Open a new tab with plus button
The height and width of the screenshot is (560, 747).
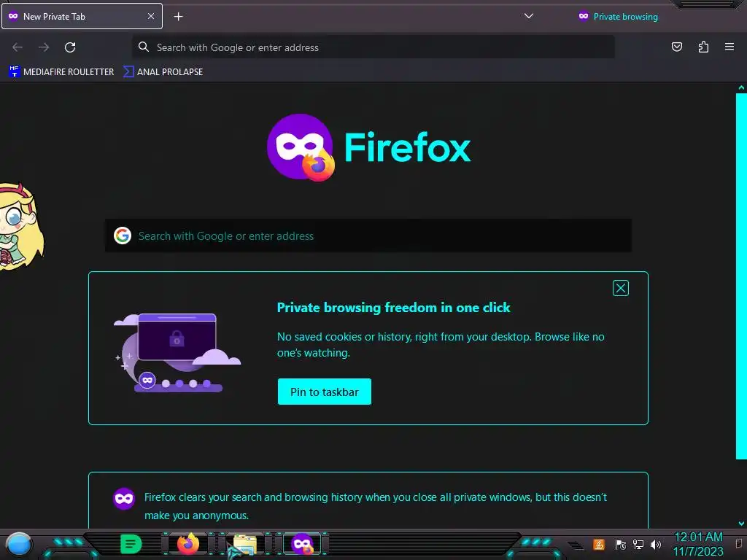click(x=178, y=17)
